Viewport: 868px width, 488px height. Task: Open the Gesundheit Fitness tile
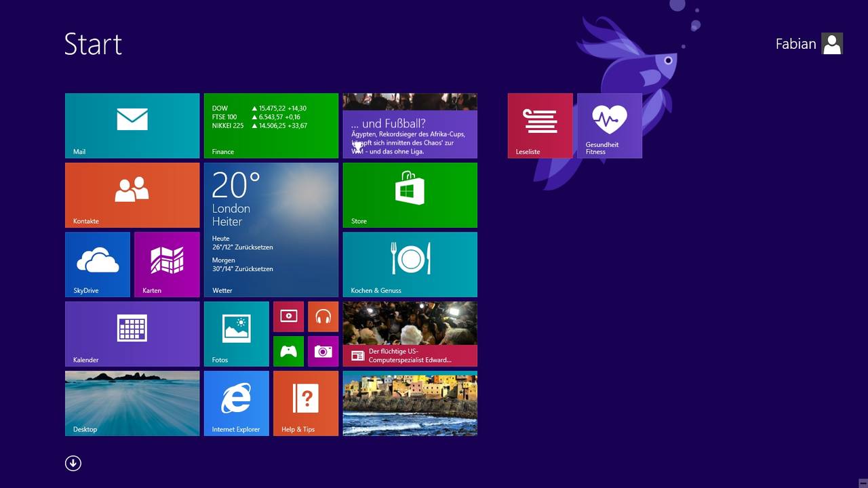609,125
